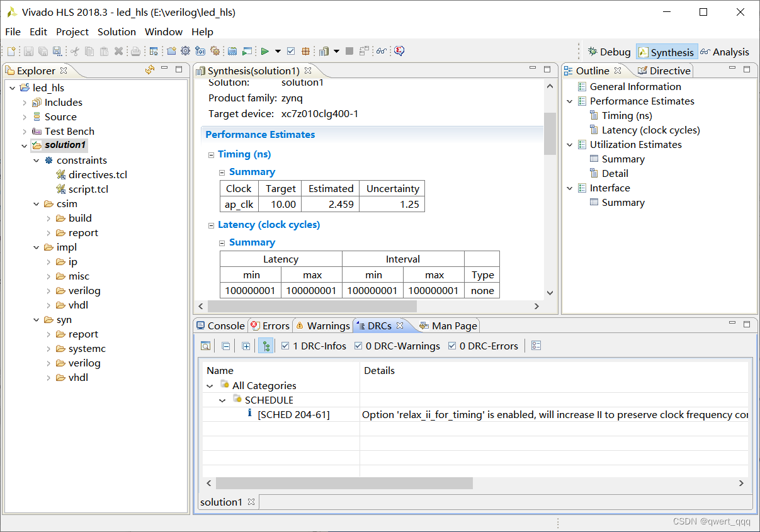Expand the Includes tree node
Viewport: 760px width, 532px height.
click(x=25, y=103)
